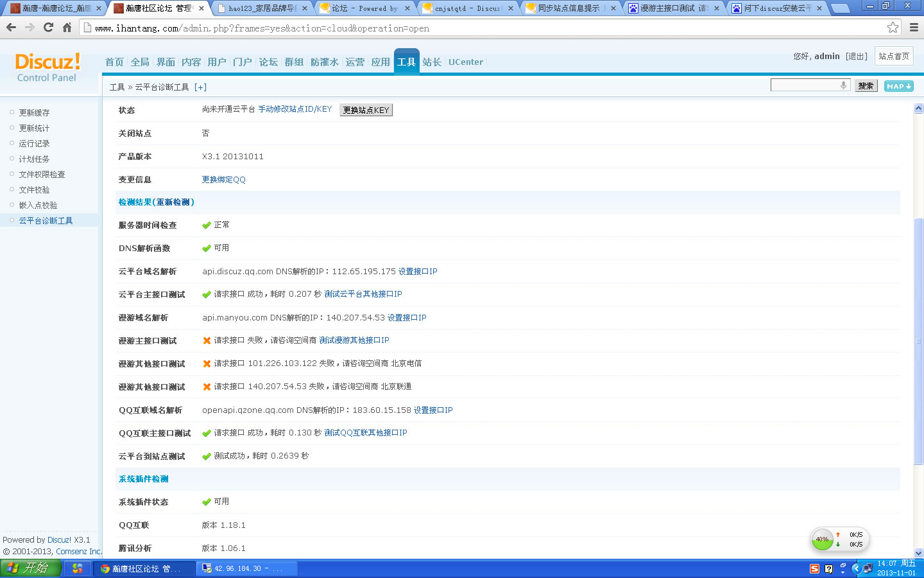Screen dimensions: 924x578
Task: Click Sogou input S tray icon
Action: (814, 569)
